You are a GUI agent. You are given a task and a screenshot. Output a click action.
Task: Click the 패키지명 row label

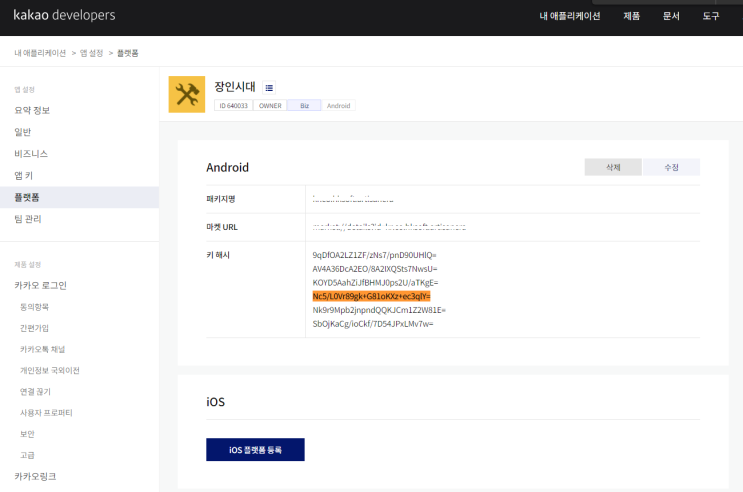(221, 199)
